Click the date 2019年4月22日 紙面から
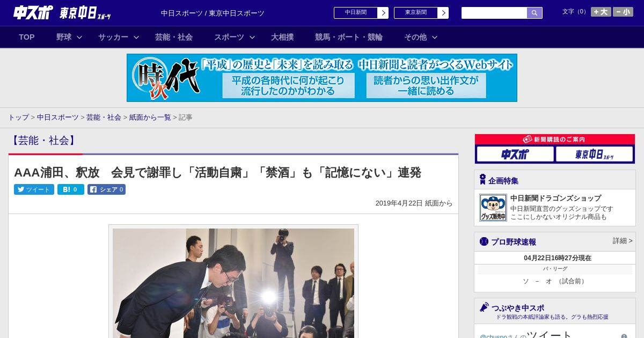This screenshot has height=338, width=644. pyautogui.click(x=414, y=203)
